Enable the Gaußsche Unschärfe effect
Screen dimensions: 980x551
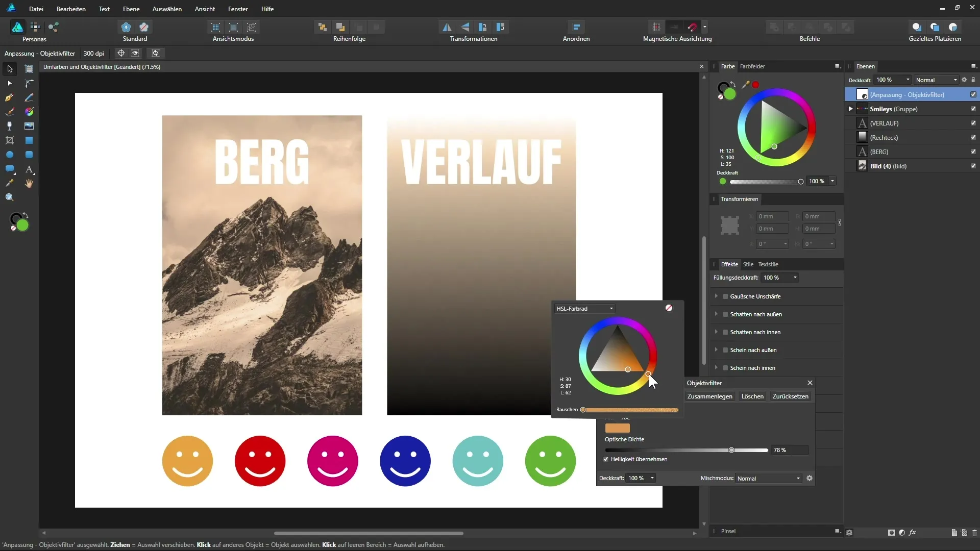[x=725, y=296]
